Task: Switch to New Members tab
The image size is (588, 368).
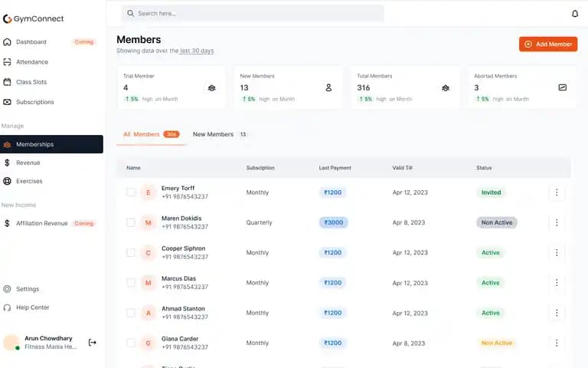Action: click(x=220, y=134)
